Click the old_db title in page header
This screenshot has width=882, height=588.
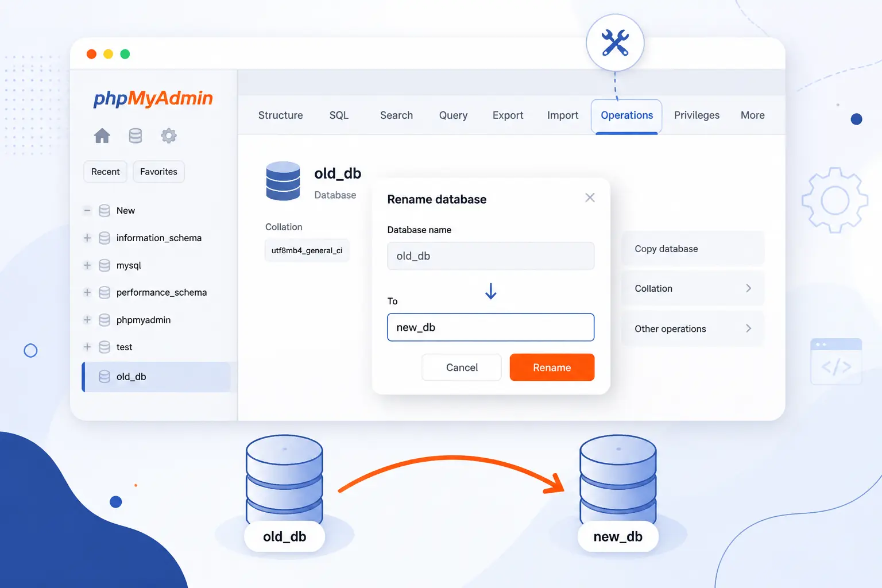point(338,173)
